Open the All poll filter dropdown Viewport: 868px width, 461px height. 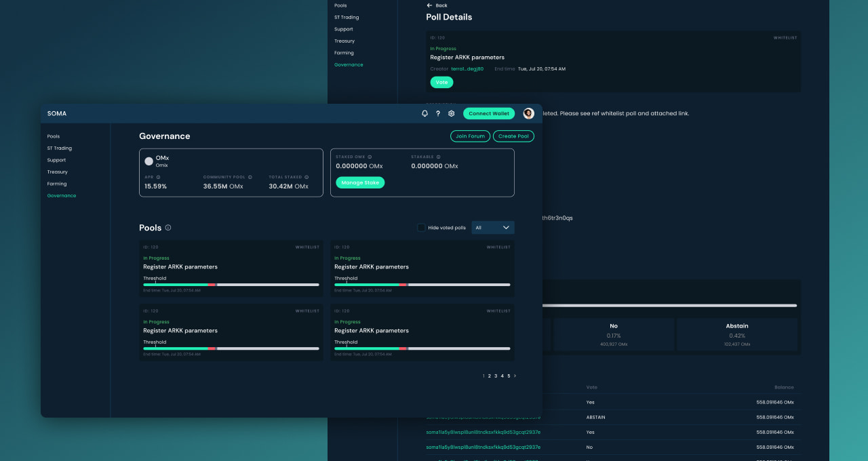(x=493, y=227)
